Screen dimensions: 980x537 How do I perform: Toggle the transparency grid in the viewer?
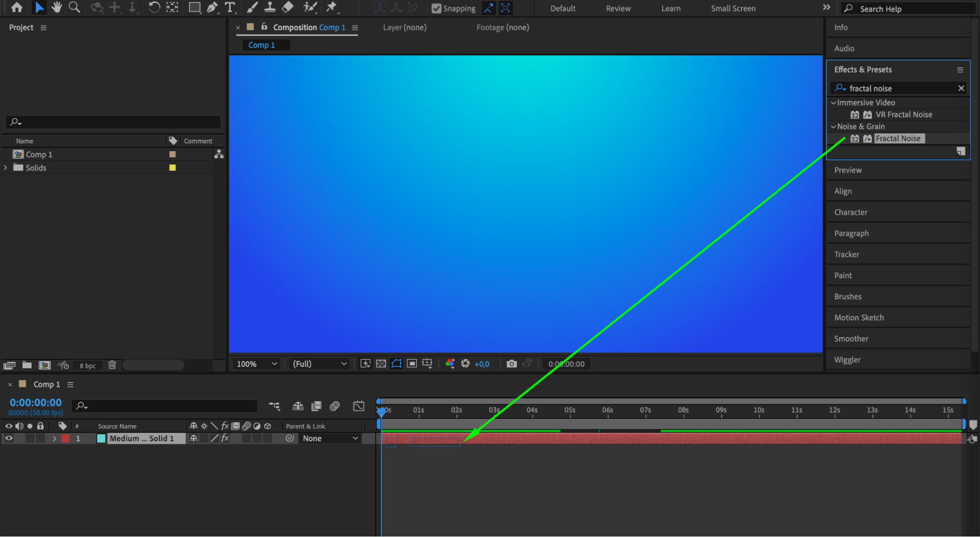pos(381,364)
